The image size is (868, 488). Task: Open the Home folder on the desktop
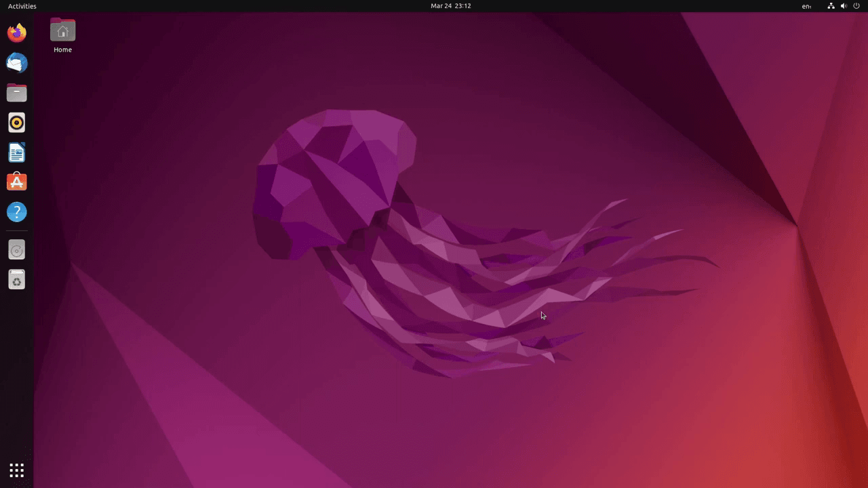click(62, 30)
